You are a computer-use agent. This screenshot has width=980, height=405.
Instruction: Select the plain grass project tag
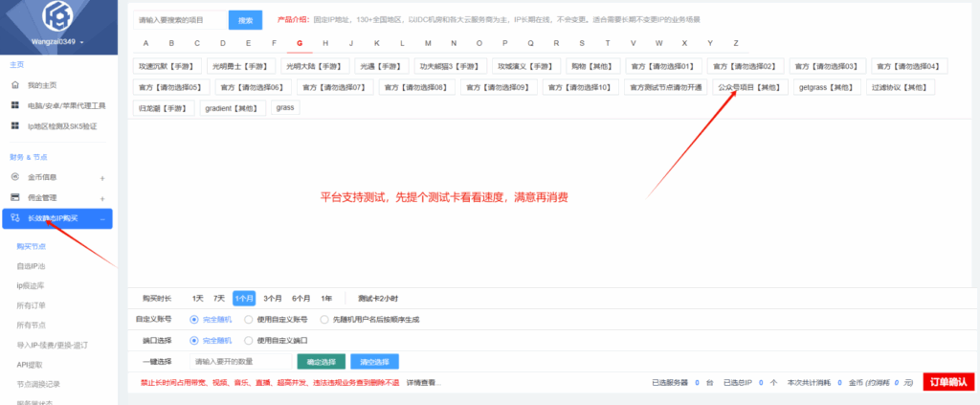point(285,107)
